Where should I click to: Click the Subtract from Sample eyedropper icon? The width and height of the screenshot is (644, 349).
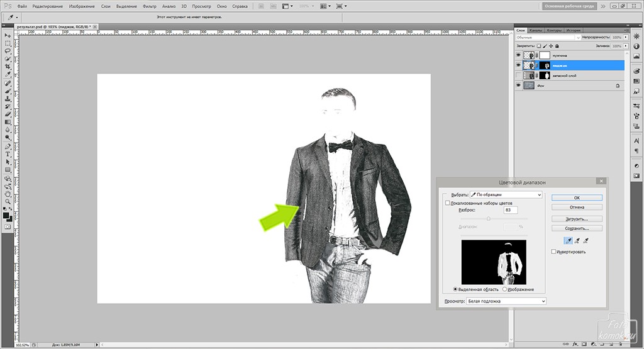[587, 240]
